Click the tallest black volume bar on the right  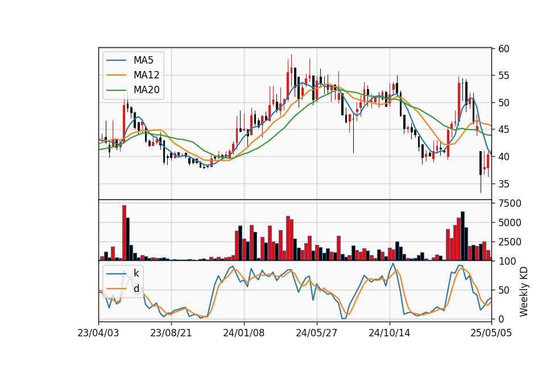click(463, 236)
